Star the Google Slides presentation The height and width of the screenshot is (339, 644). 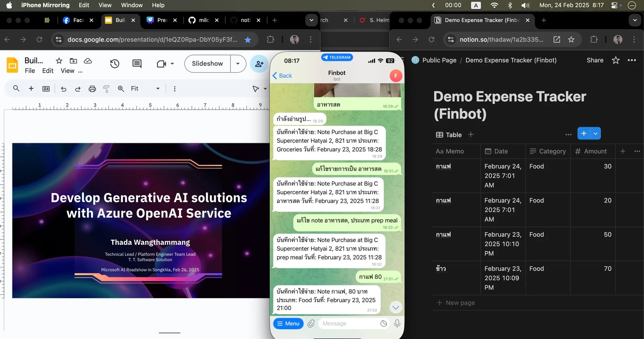point(59,61)
